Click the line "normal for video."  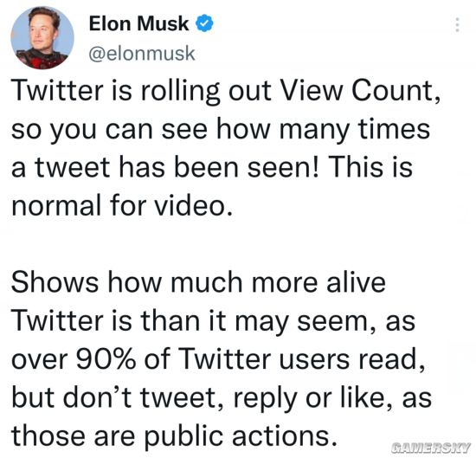(x=122, y=205)
